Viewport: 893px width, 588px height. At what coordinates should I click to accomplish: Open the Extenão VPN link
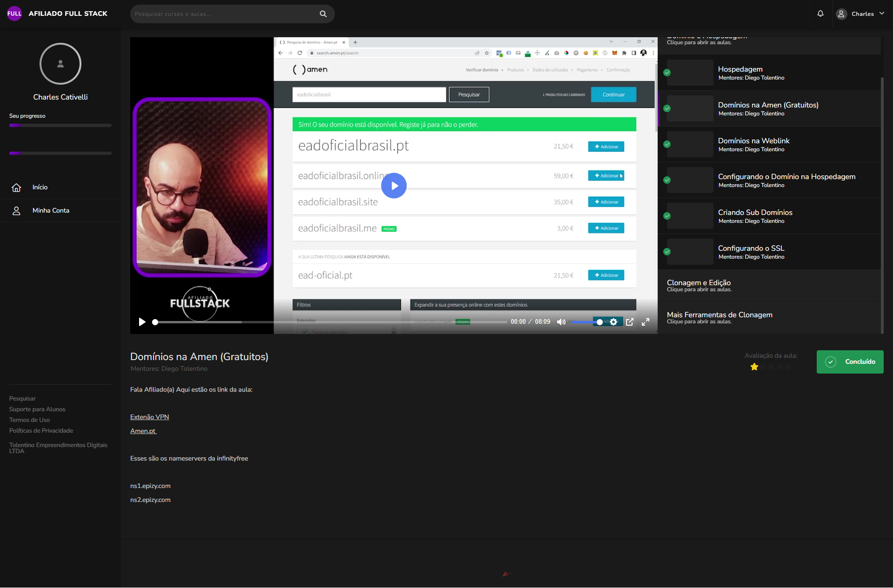coord(149,417)
